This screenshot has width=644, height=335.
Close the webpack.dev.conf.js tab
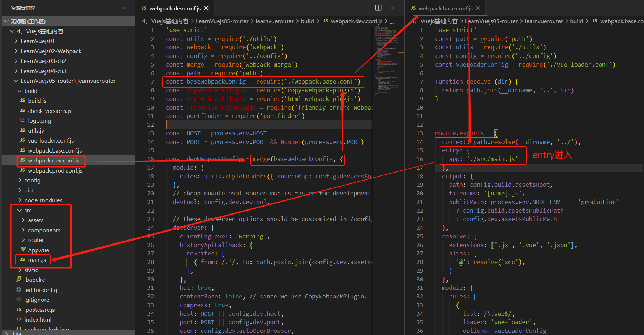[206, 8]
